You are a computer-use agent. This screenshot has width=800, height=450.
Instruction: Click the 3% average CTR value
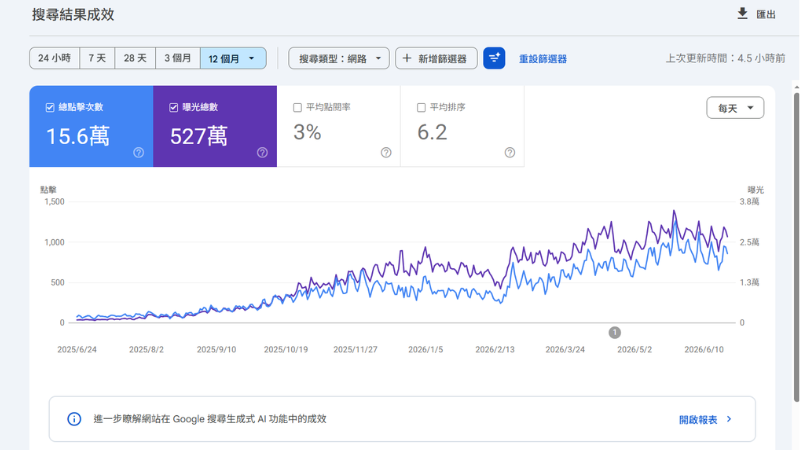coord(307,133)
